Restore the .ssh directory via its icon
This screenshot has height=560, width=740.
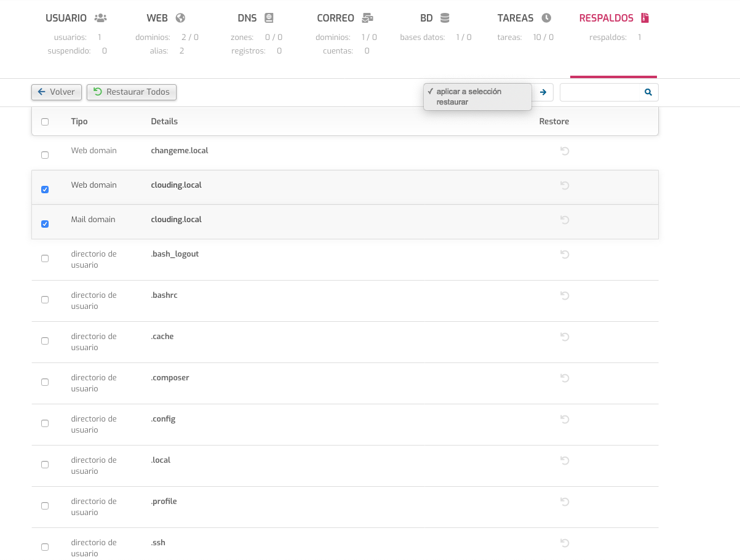[x=565, y=543]
